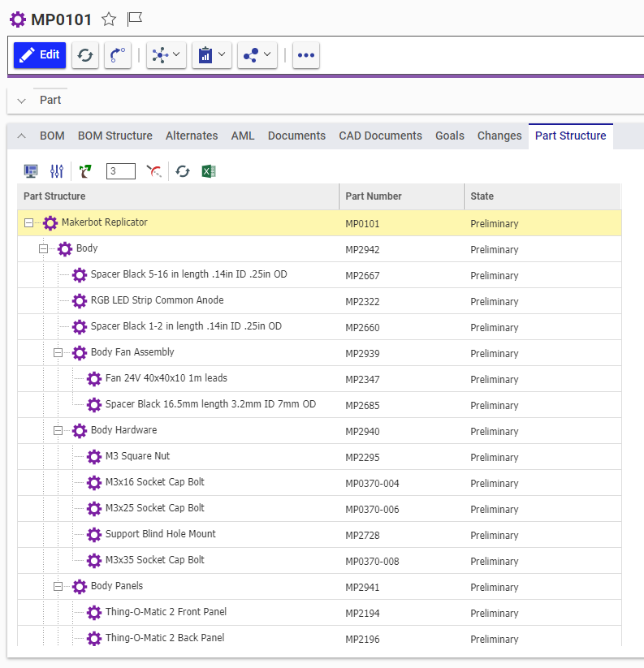Collapse the Body Fan Assembly node
The height and width of the screenshot is (668, 644).
coord(58,353)
